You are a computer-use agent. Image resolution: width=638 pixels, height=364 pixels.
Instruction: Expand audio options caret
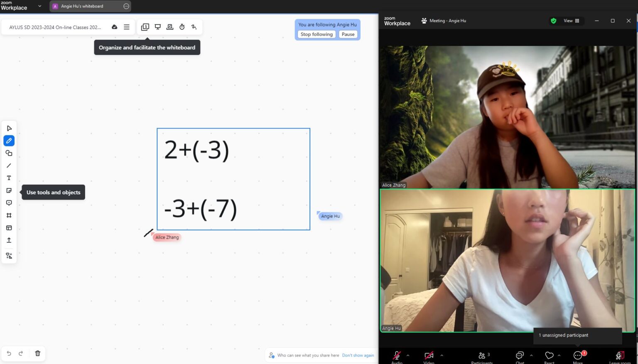(x=408, y=355)
